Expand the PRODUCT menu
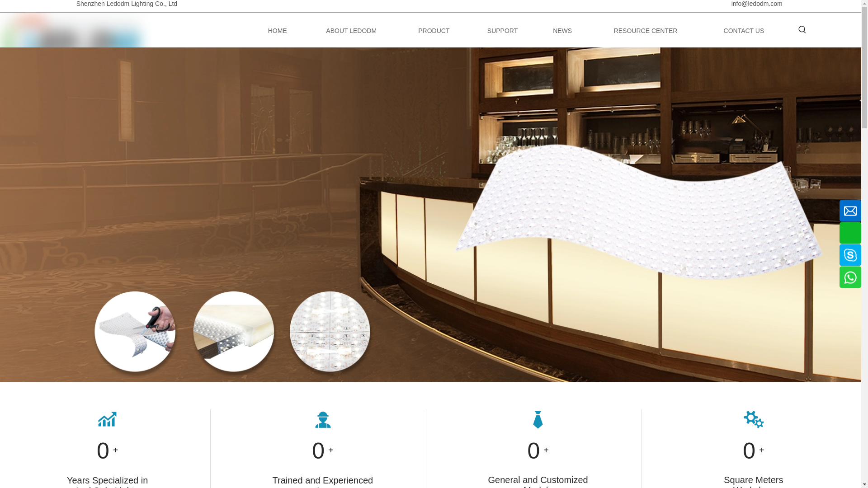This screenshot has width=868, height=488. click(x=434, y=31)
